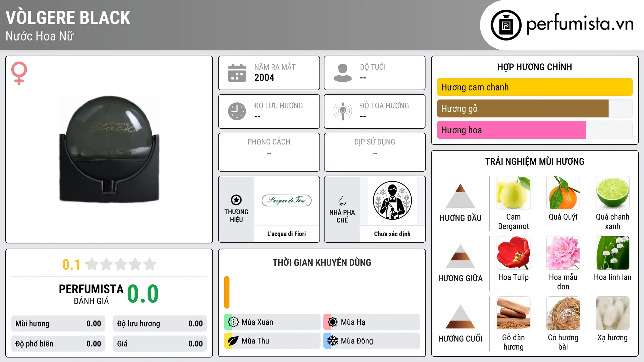The width and height of the screenshot is (644, 362).
Task: Click the Mùi hương 0.00 score row
Action: pyautogui.click(x=58, y=324)
